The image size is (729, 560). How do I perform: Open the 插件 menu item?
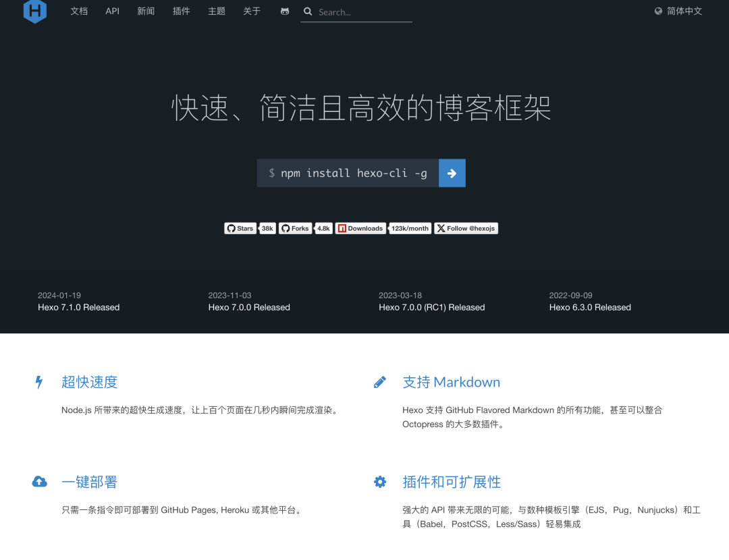(182, 11)
